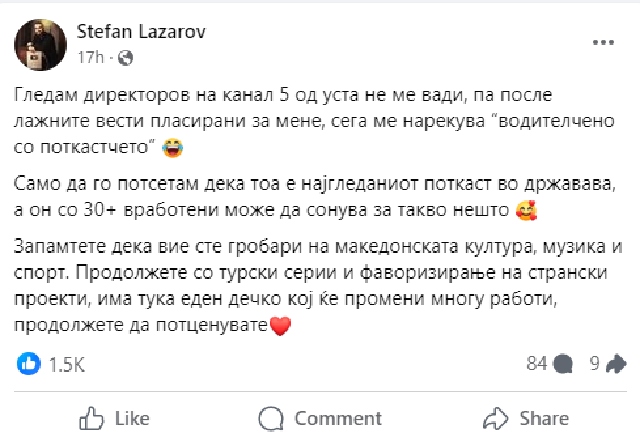The width and height of the screenshot is (640, 434).
Task: Open the post options three-dot menu
Action: click(x=602, y=43)
